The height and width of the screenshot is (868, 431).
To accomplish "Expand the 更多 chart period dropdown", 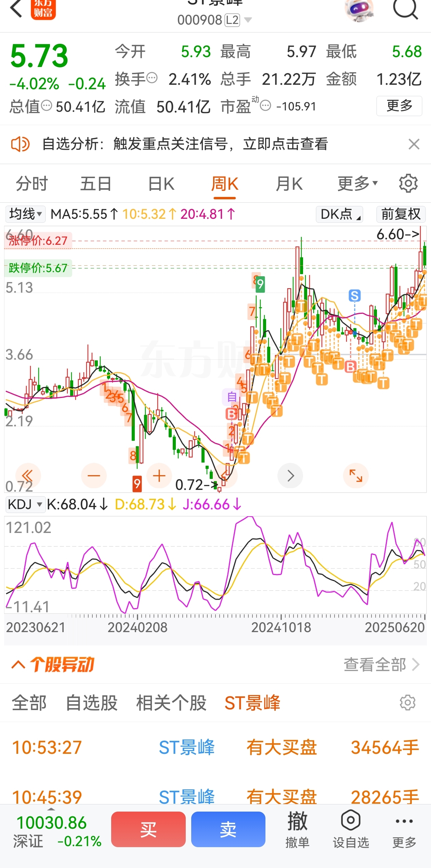I will click(358, 184).
